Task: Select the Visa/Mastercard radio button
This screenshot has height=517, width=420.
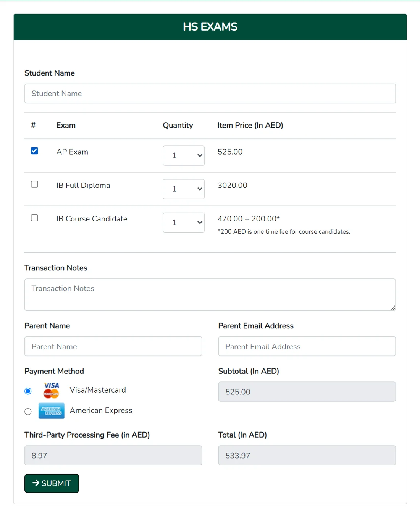Action: coord(28,391)
